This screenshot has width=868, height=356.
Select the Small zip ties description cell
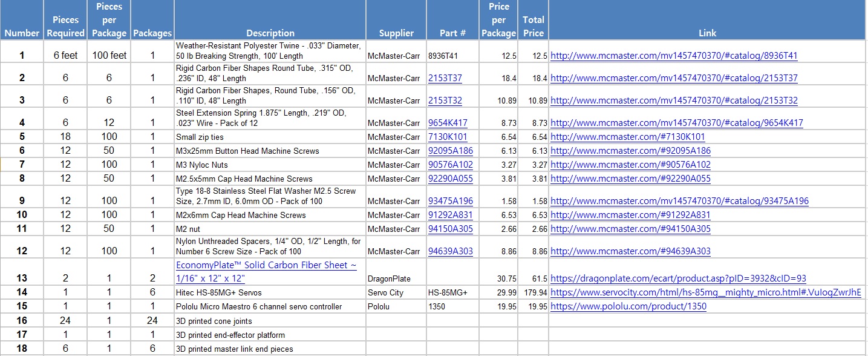click(x=270, y=137)
